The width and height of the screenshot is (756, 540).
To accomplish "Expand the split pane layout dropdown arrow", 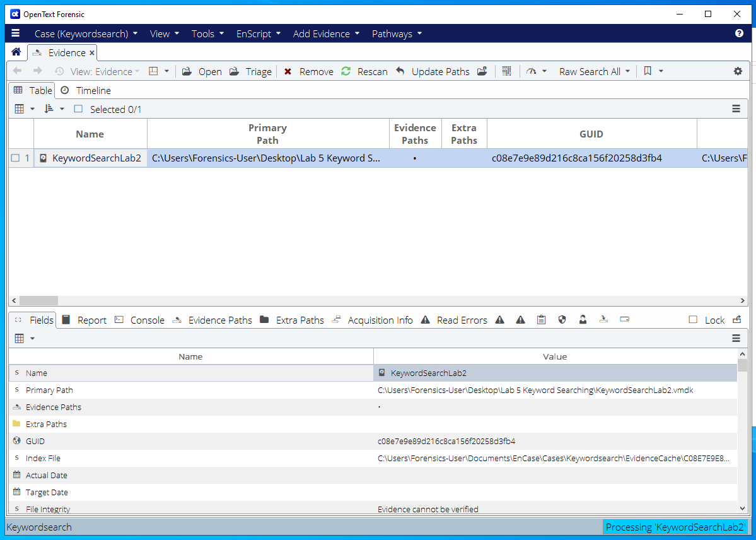I will point(167,71).
